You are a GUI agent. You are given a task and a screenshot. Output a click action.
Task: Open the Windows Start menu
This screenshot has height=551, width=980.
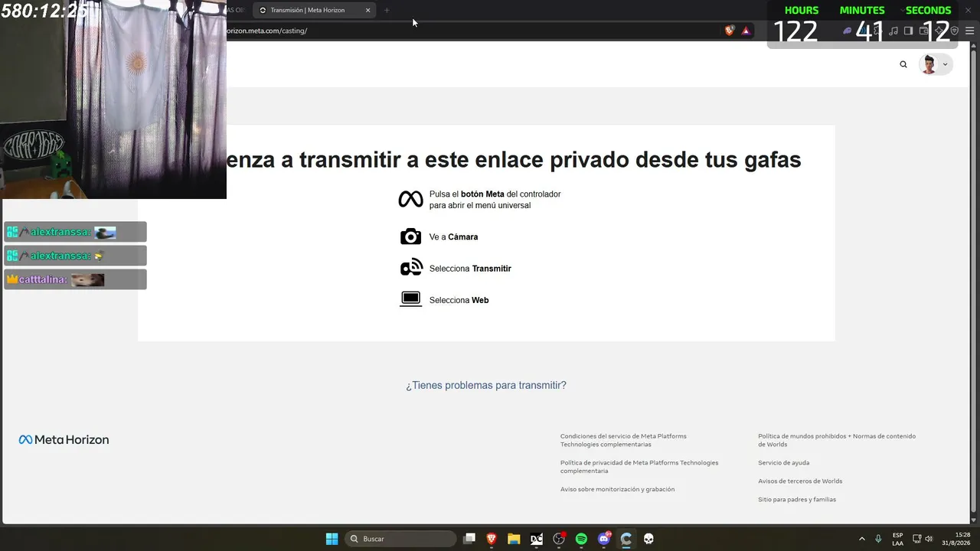coord(332,539)
